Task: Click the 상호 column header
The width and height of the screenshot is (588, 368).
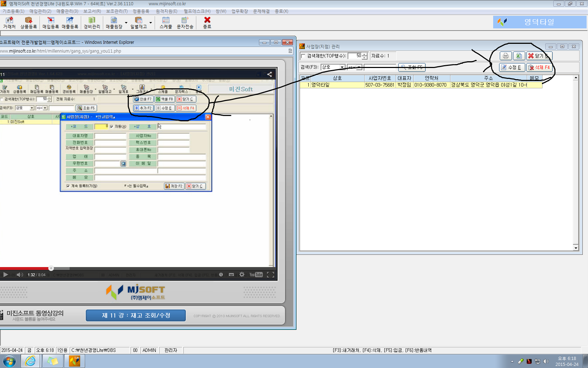Action: click(x=337, y=78)
